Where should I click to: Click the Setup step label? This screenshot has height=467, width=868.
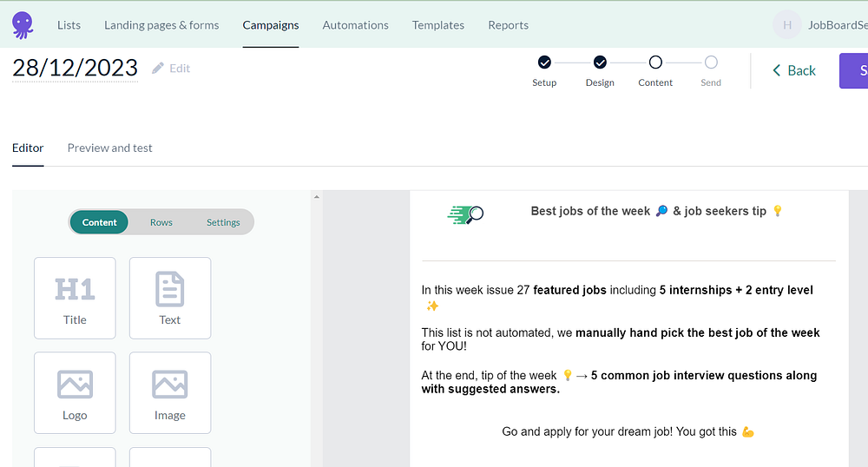click(544, 82)
